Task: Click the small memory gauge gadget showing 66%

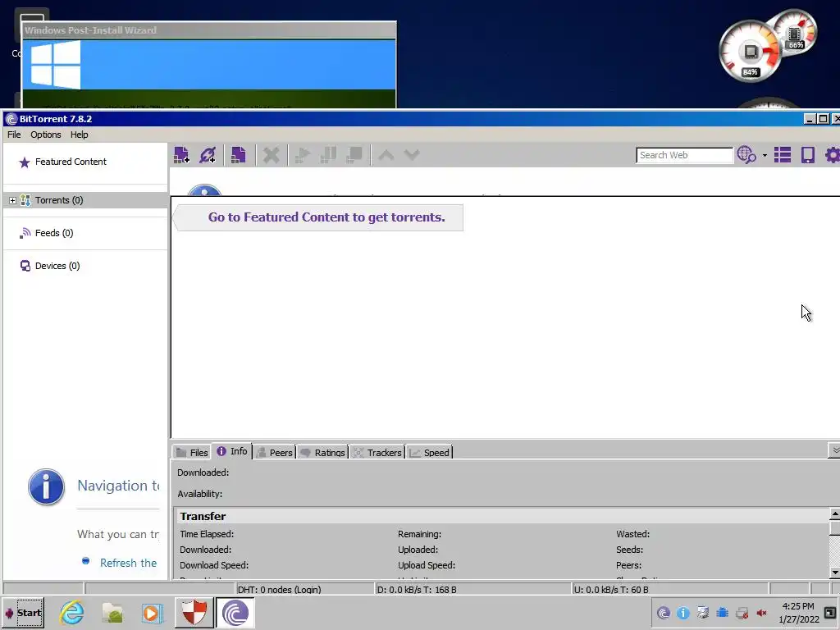Action: (x=794, y=33)
